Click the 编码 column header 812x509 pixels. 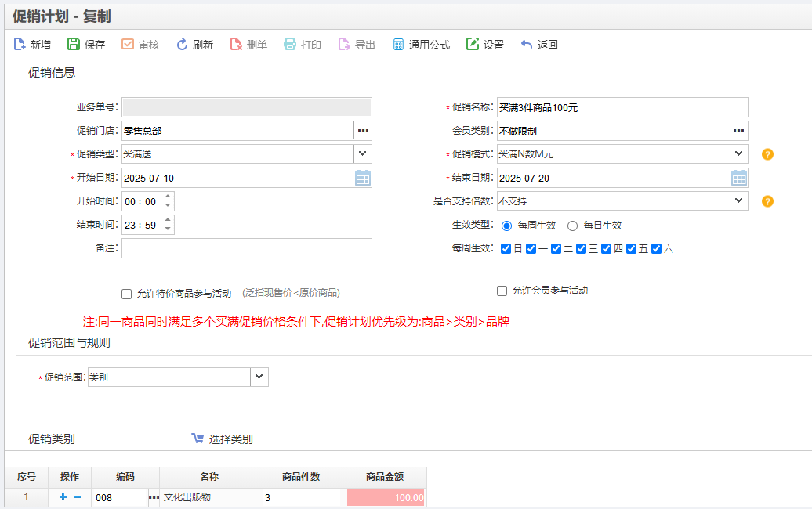125,477
